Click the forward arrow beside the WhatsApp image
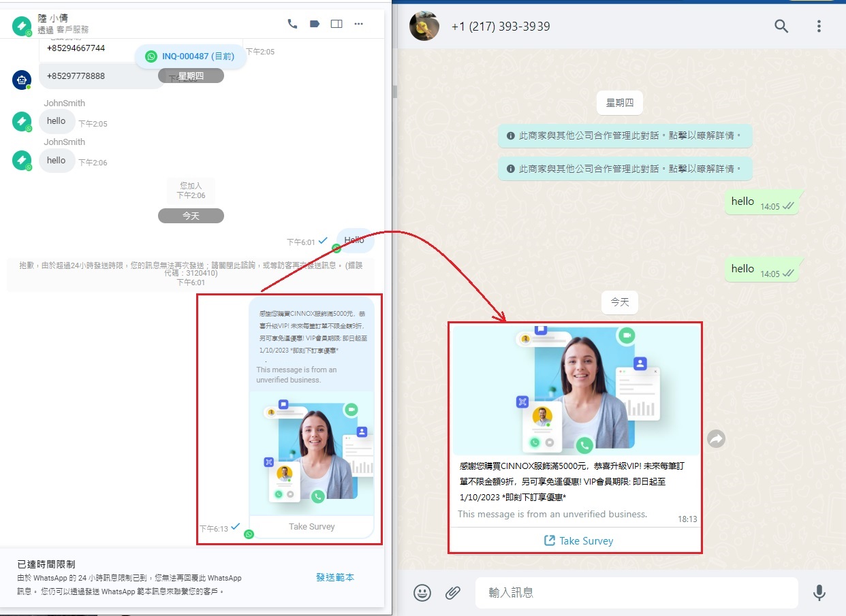This screenshot has width=846, height=616. point(716,439)
